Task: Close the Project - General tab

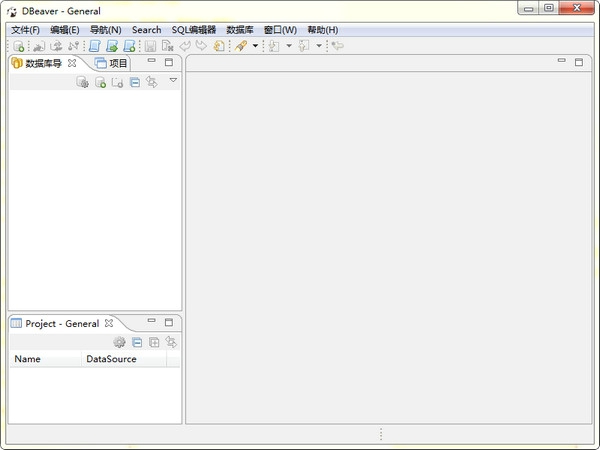Action: pos(109,323)
